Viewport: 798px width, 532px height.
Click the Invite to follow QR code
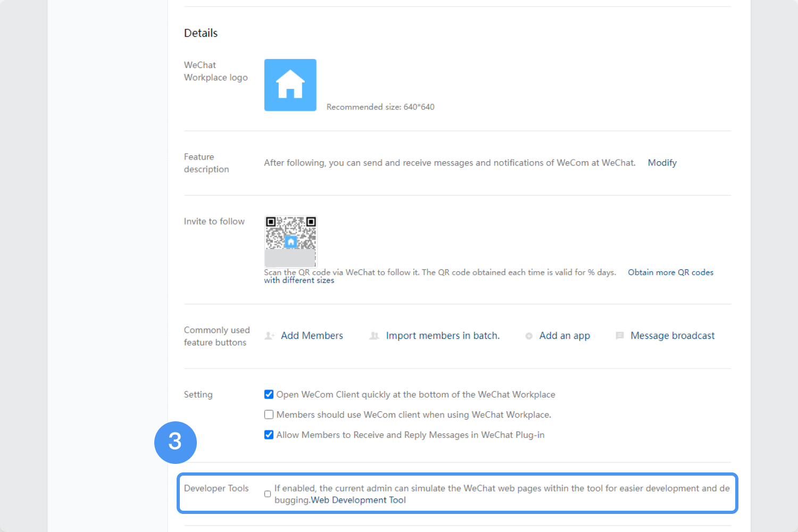(290, 241)
